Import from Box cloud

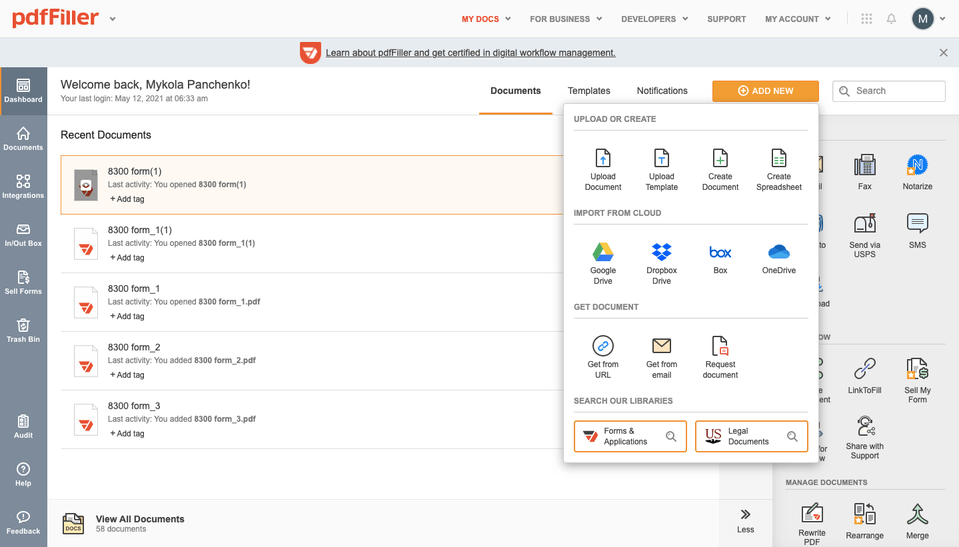tap(720, 259)
